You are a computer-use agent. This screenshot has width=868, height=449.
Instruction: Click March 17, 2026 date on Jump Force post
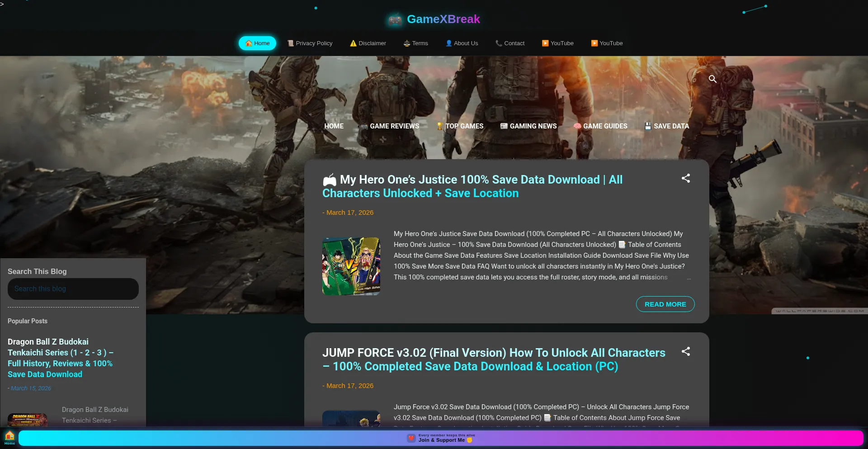(350, 386)
